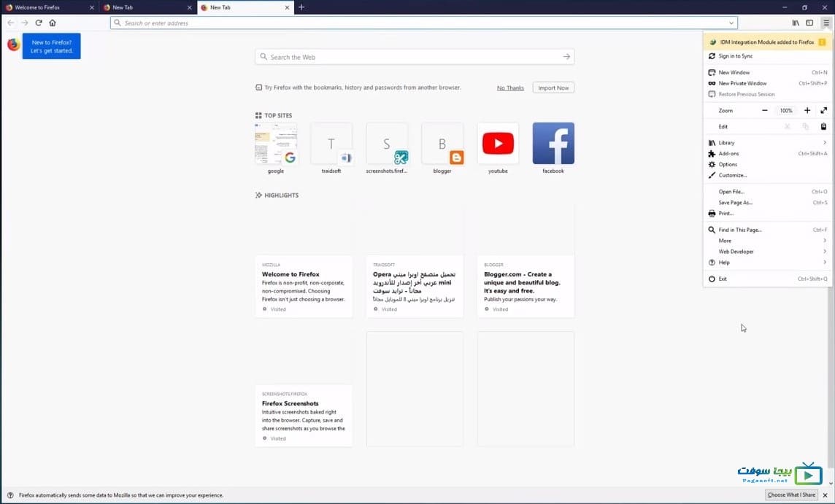Choose Customize... in menu
Viewport: 835px width, 504px height.
767,175
